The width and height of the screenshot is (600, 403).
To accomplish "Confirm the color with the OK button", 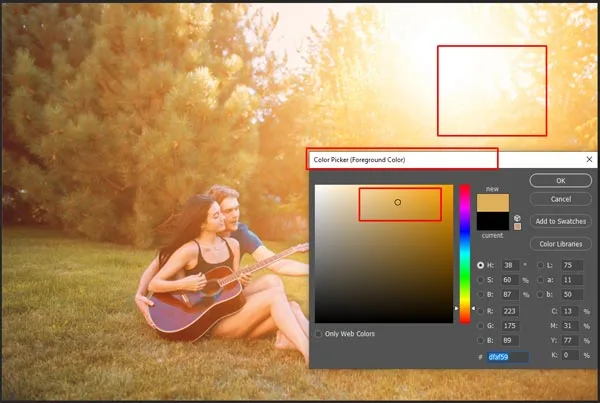I will tap(561, 181).
